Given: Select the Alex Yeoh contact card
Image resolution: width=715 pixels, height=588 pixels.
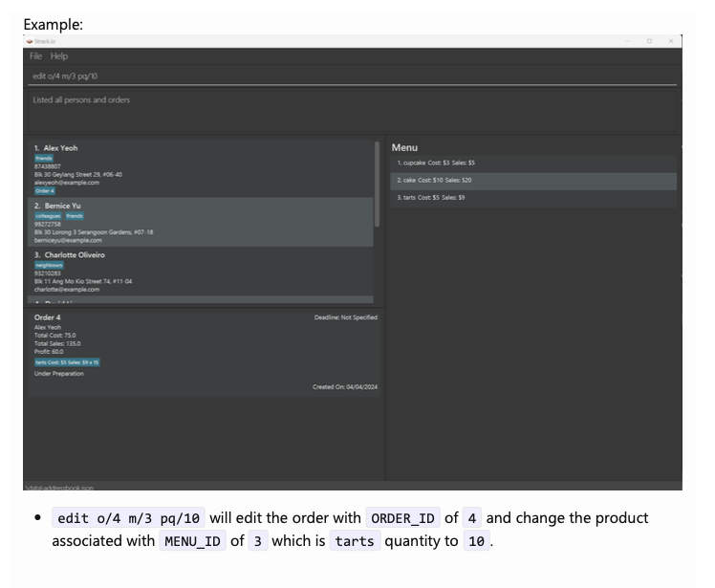Looking at the screenshot, I should [x=201, y=169].
